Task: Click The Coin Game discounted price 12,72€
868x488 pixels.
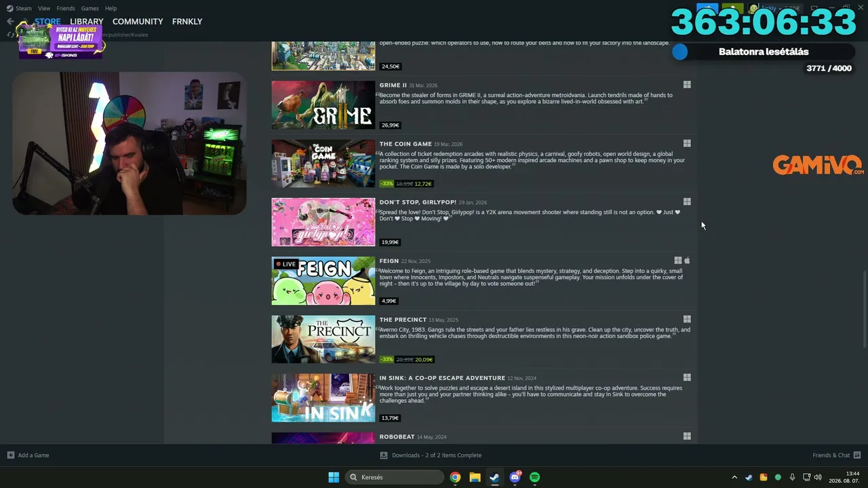Action: (x=423, y=184)
